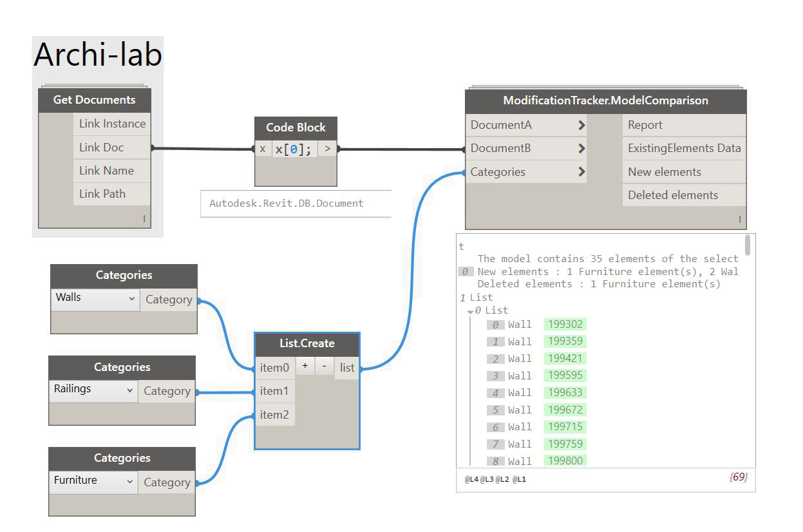Click wall element ID 199595

[565, 375]
